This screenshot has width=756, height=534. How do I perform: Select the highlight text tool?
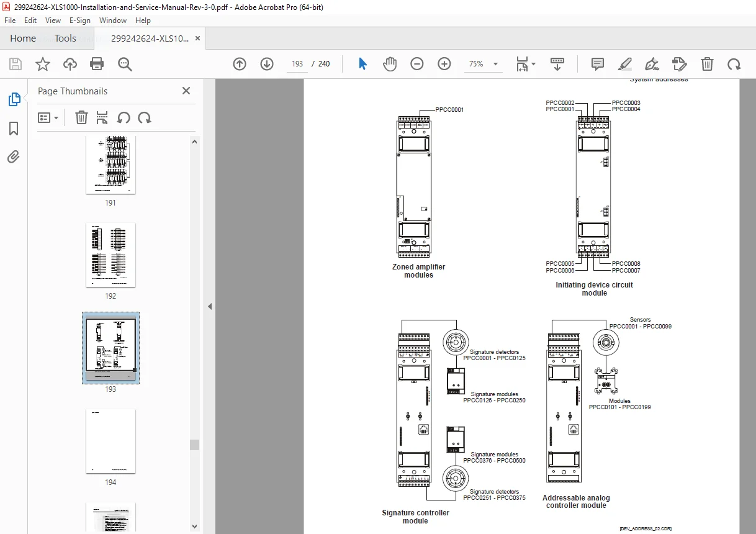point(625,64)
